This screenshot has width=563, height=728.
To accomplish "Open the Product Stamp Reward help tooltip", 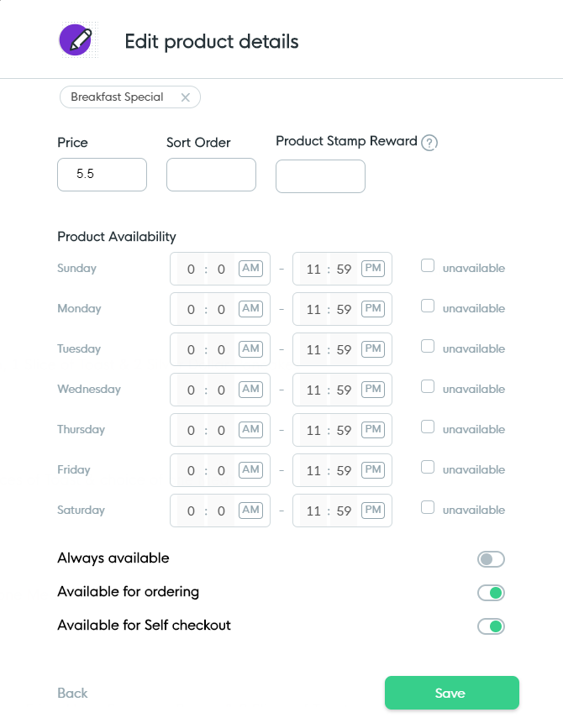I will [429, 142].
